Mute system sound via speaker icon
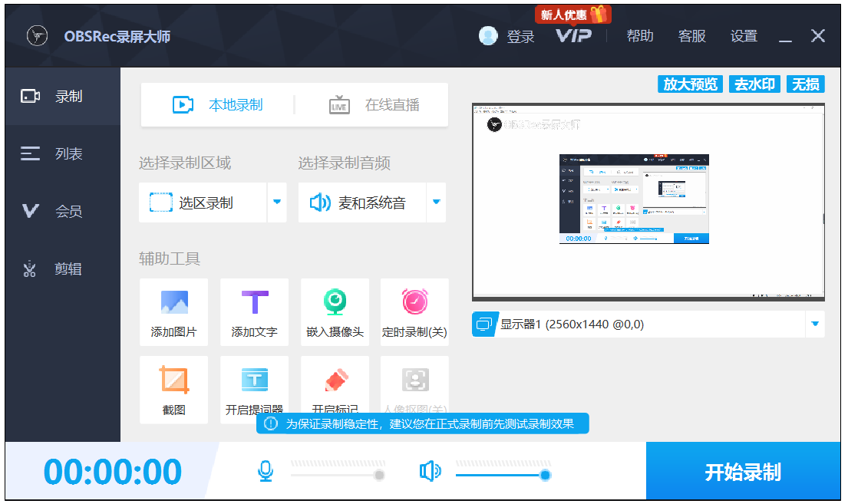 (431, 472)
